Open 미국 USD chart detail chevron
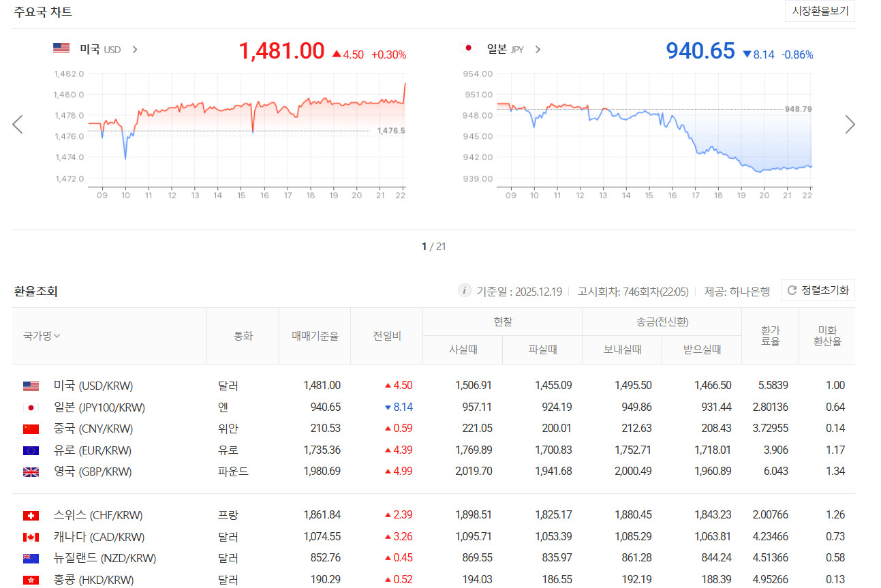Viewport: 881px width, 588px height. click(x=135, y=49)
